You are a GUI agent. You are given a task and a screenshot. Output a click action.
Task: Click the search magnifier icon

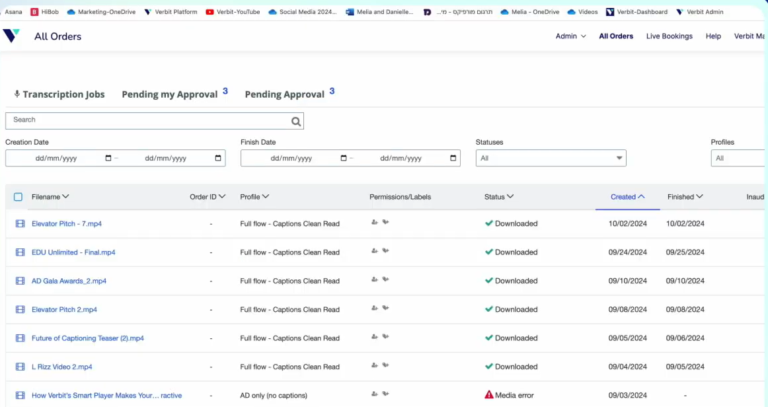pyautogui.click(x=295, y=121)
